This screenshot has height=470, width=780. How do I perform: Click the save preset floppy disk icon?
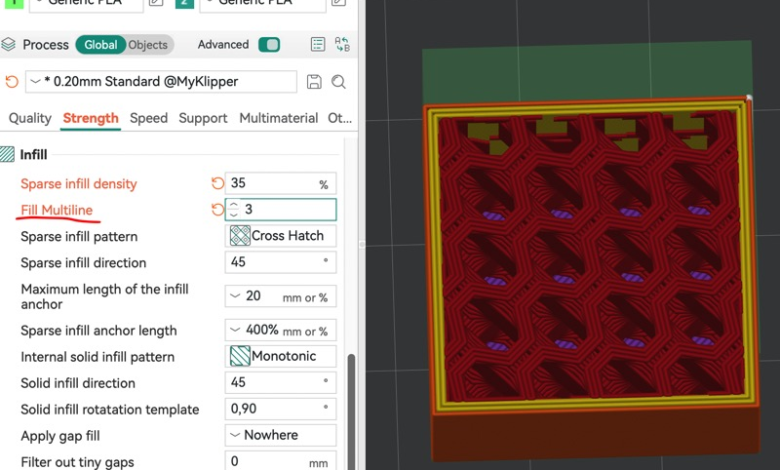click(x=314, y=82)
